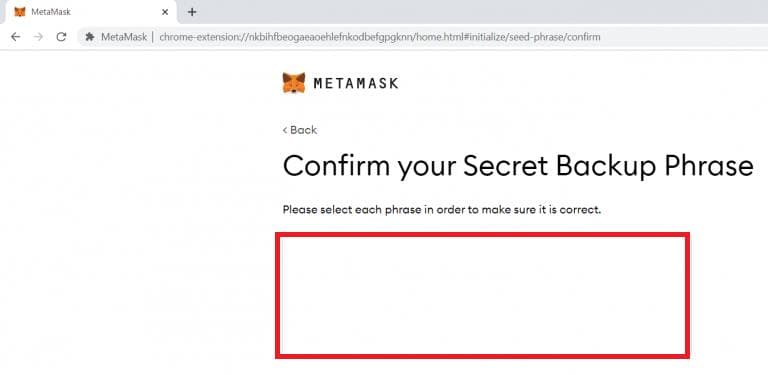Click the MetaMask fox logo on page
The width and height of the screenshot is (768, 375).
click(x=294, y=83)
